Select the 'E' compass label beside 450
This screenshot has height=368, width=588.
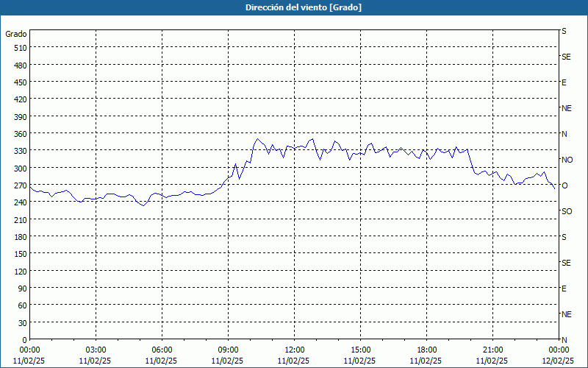click(x=564, y=82)
